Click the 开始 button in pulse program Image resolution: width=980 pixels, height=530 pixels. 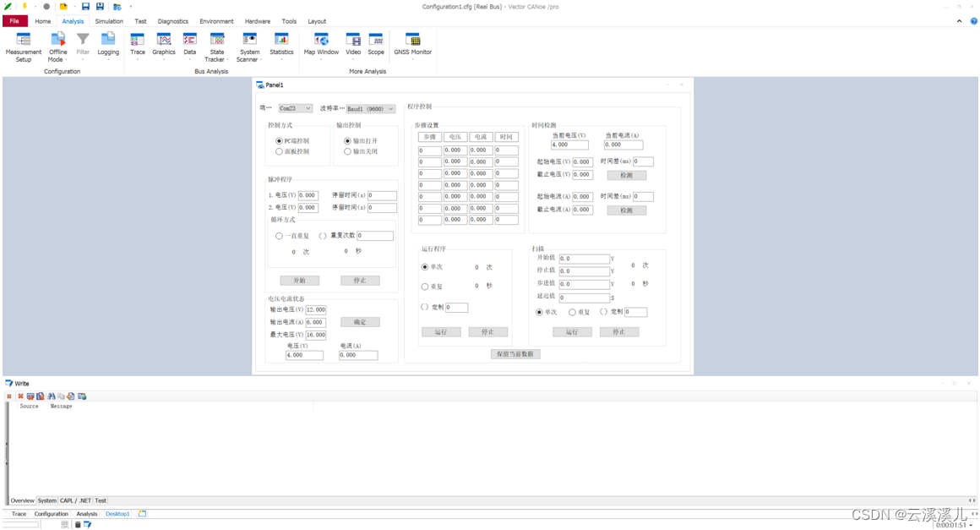coord(299,281)
